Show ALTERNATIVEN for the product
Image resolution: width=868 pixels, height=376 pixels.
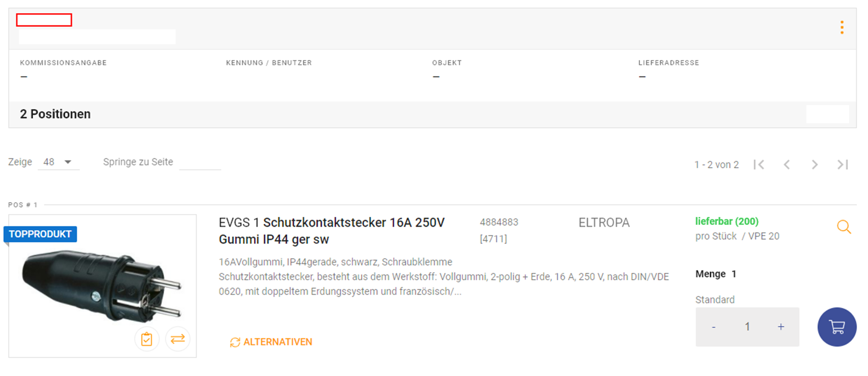(x=271, y=342)
